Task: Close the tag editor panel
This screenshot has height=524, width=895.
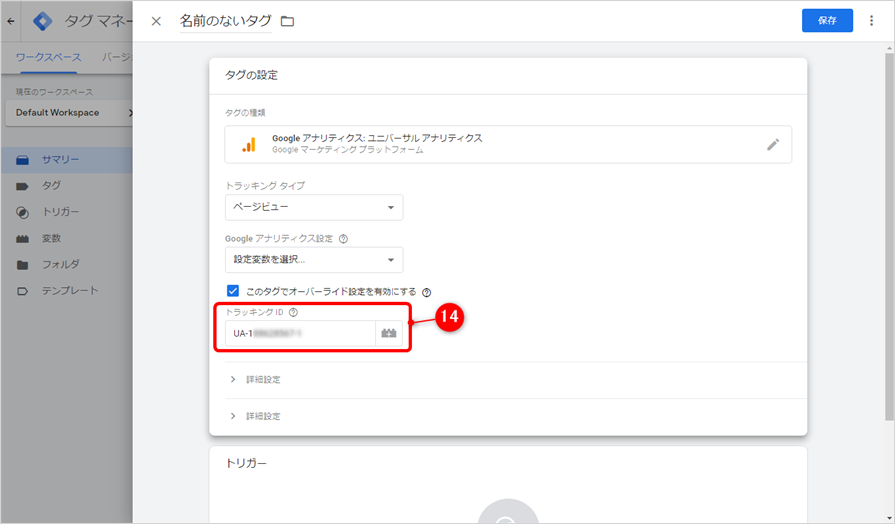Action: (x=156, y=21)
